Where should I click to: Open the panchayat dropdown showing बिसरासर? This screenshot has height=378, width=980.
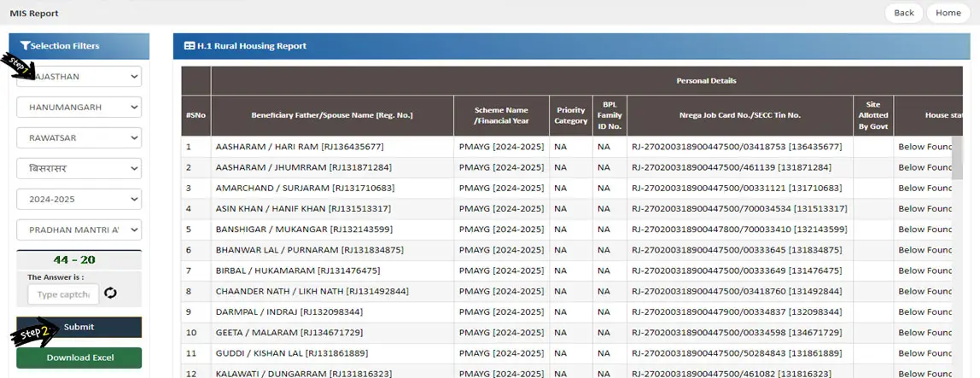pyautogui.click(x=79, y=169)
